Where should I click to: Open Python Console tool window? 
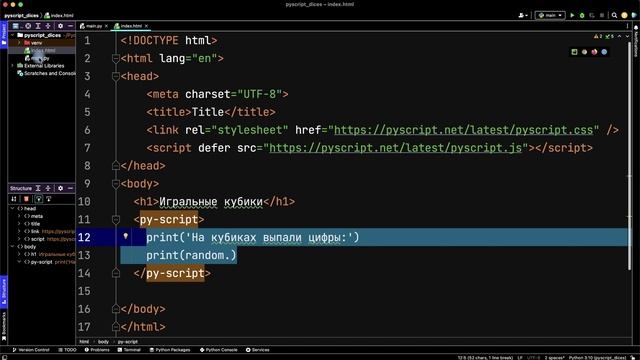[x=218, y=350]
